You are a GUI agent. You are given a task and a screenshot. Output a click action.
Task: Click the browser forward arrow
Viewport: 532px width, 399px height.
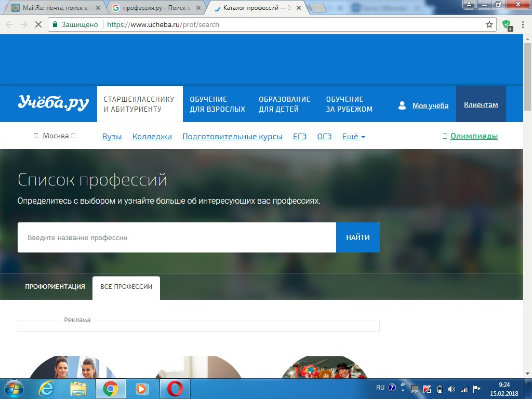coord(24,24)
